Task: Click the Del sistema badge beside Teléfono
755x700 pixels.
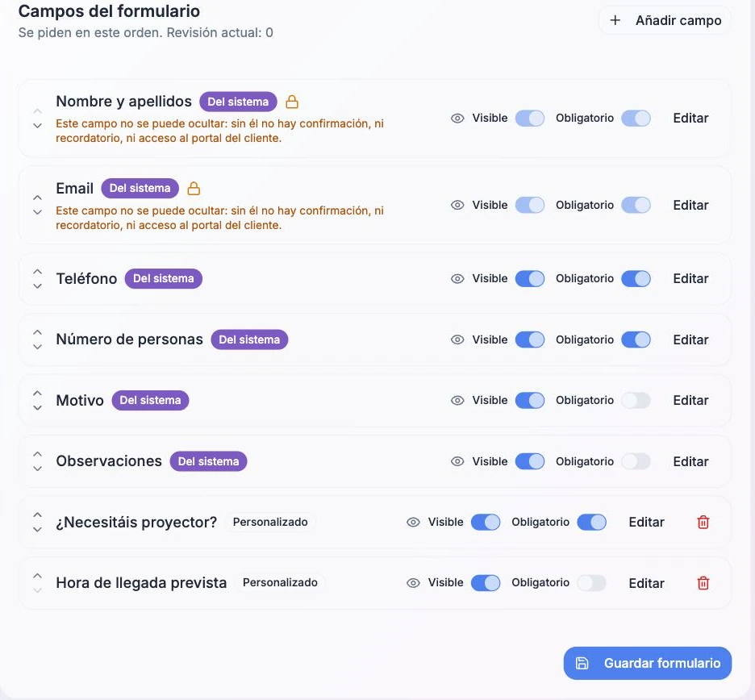Action: tap(163, 279)
